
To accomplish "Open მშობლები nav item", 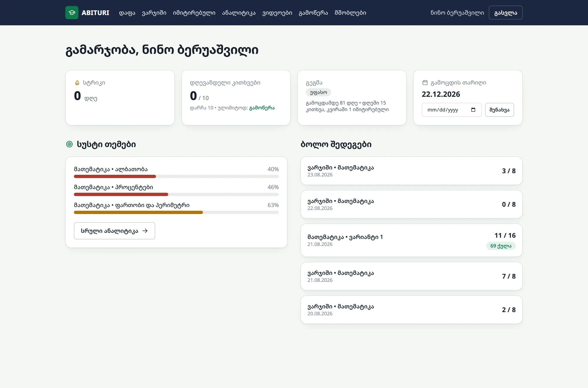I will point(350,13).
